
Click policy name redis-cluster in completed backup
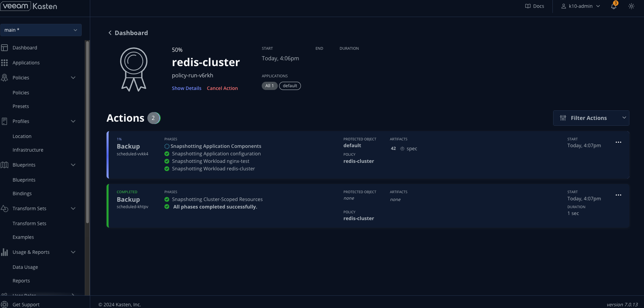(359, 218)
